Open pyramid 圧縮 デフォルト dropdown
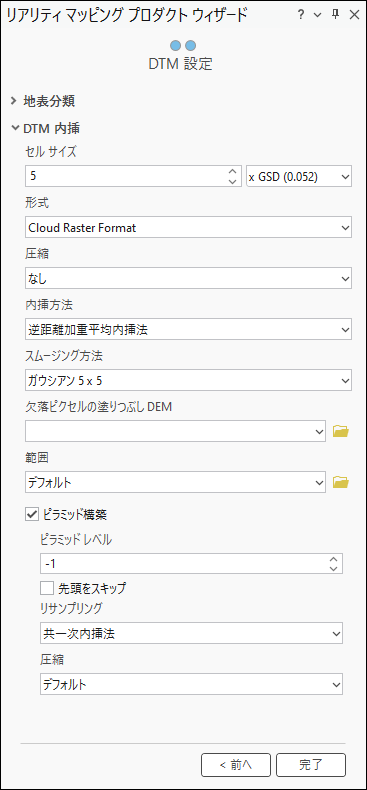This screenshot has height=790, width=367. click(192, 685)
